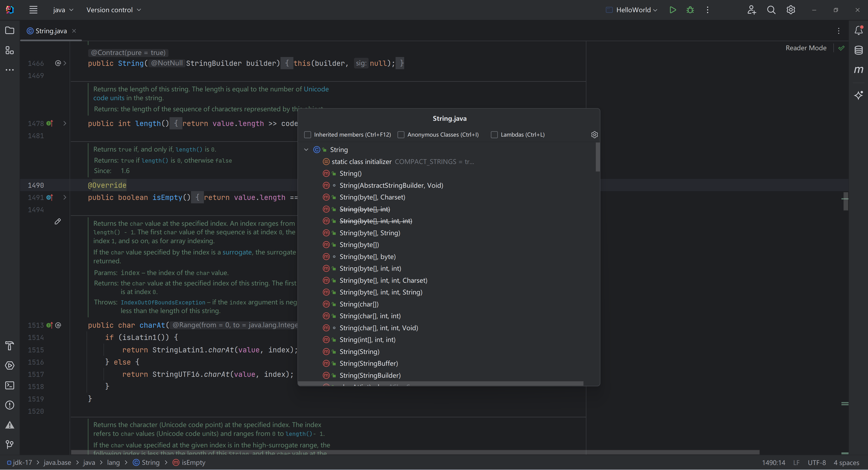Click override gutter icon at line 1513
This screenshot has width=868, height=470.
[50, 325]
